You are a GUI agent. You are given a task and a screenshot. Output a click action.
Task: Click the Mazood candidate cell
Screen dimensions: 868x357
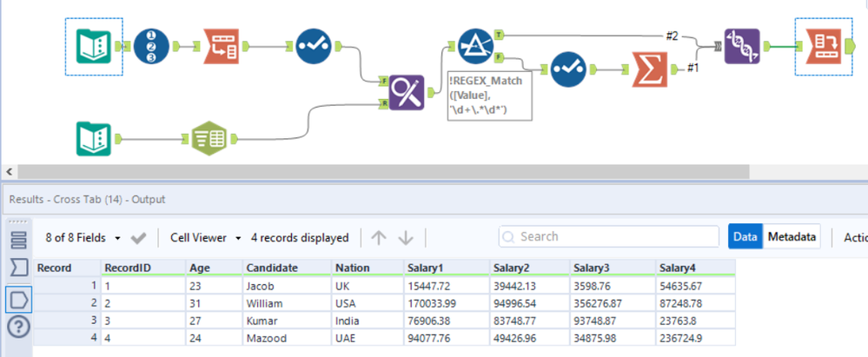tap(287, 338)
